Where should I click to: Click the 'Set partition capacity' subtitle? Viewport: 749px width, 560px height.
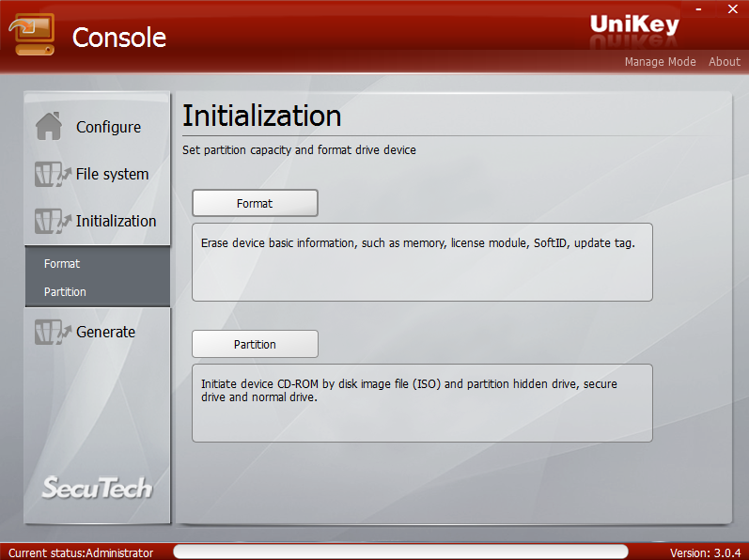pyautogui.click(x=299, y=150)
